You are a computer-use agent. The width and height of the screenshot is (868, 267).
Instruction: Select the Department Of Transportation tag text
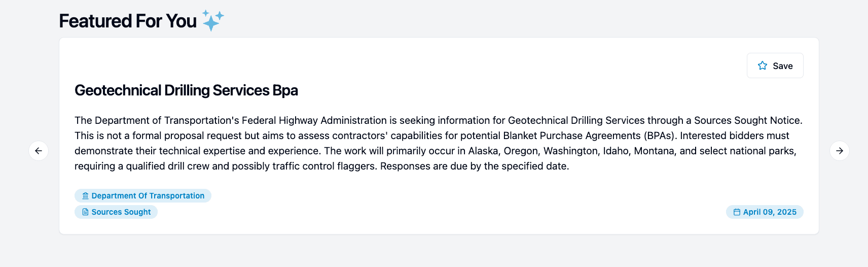[x=148, y=196]
